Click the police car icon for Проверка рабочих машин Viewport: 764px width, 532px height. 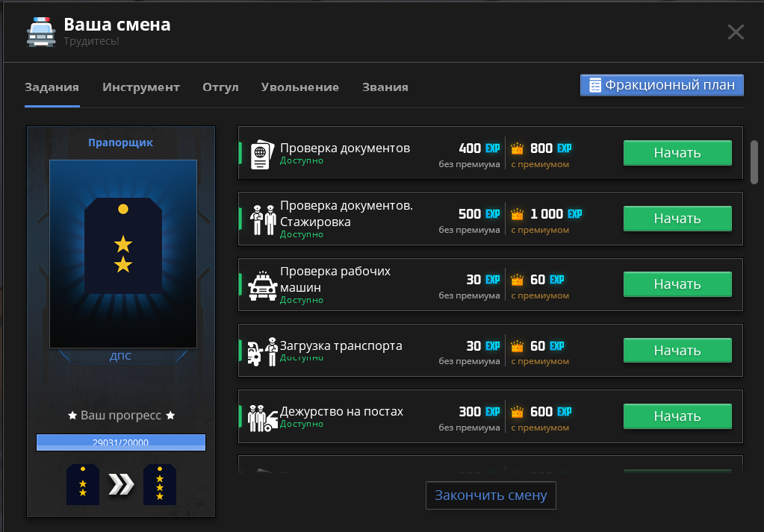pyautogui.click(x=263, y=285)
